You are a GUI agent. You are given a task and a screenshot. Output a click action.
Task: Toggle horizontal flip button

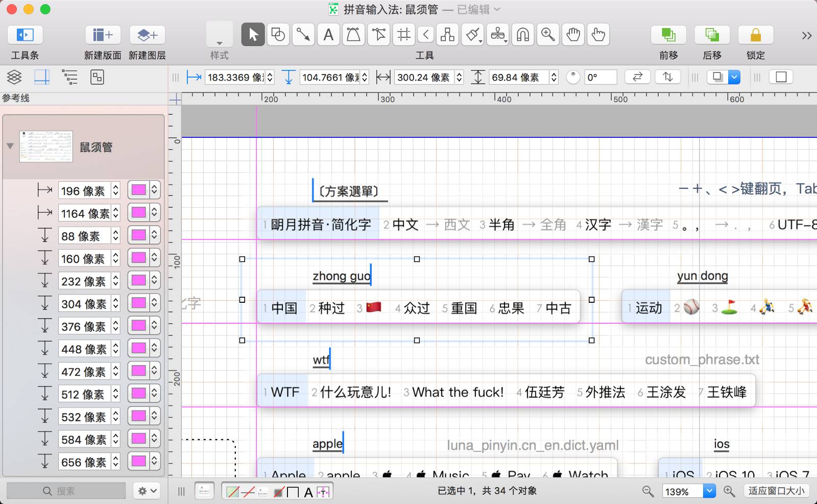pos(637,77)
